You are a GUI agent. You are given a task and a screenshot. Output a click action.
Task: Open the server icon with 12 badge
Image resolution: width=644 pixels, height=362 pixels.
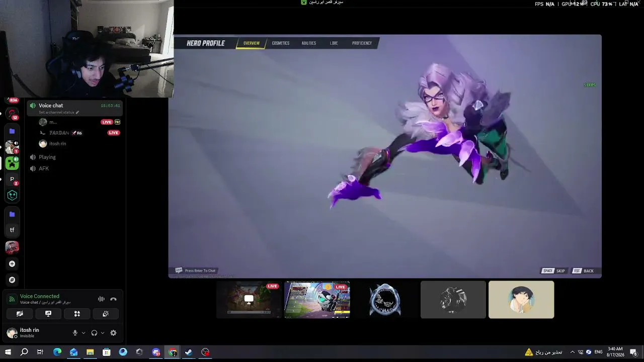[12, 114]
